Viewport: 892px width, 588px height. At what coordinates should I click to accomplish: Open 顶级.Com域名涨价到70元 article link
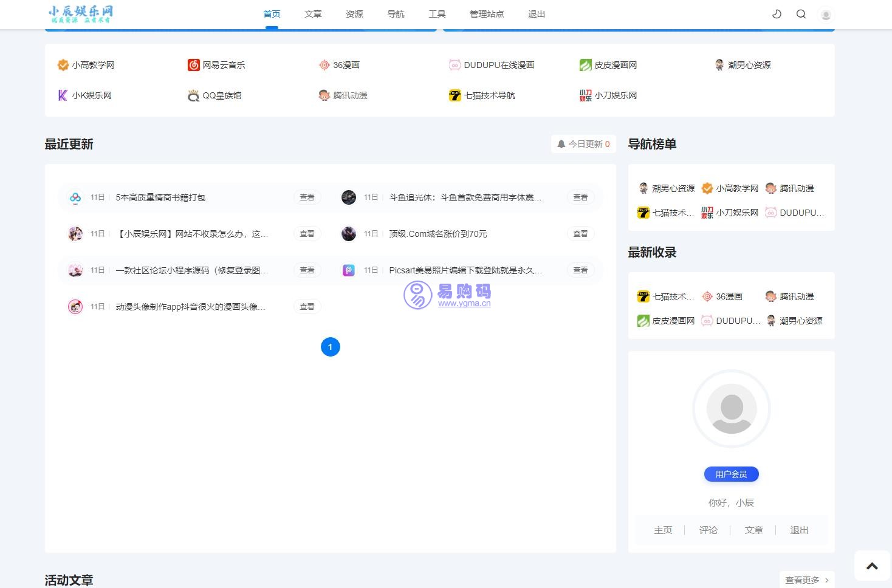(x=437, y=234)
